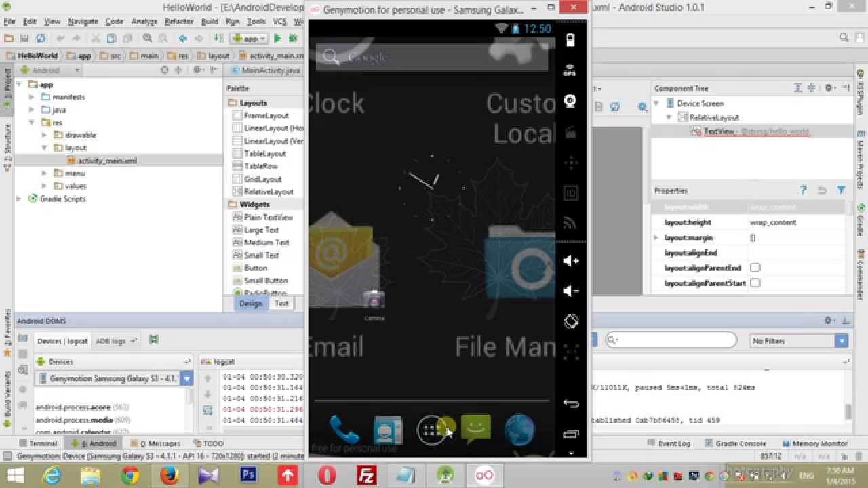Screen dimensions: 868x488
Task: Toggle the layout:alignParentEnd checkbox
Action: [755, 268]
